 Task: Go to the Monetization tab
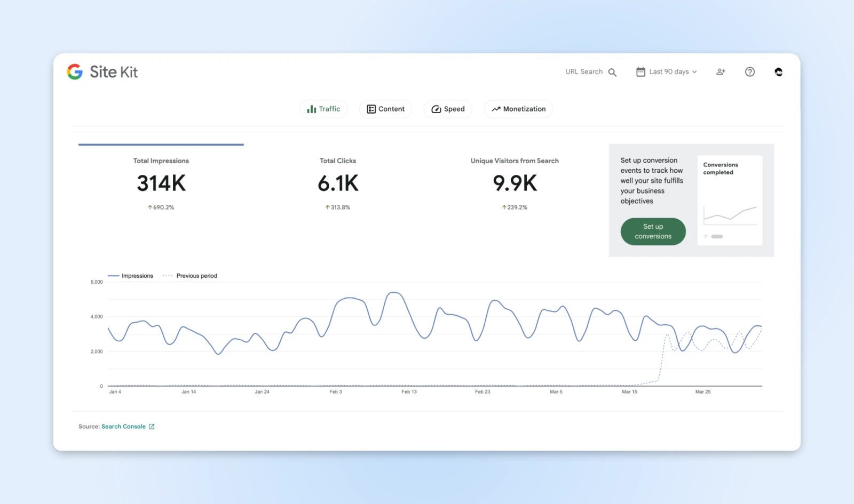[x=518, y=109]
